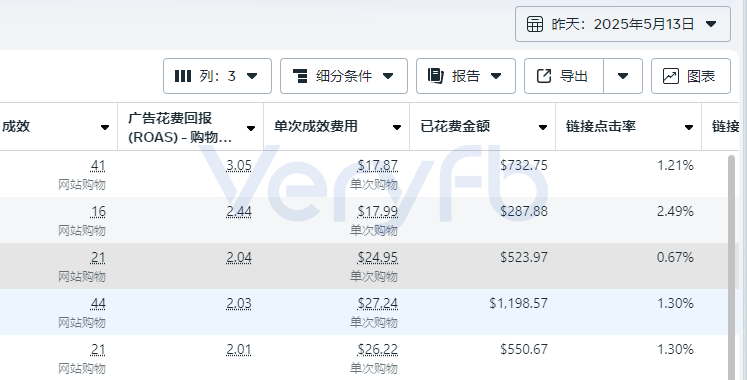Click the calendar icon in date selector
Screen dimensions: 747x380
click(535, 24)
